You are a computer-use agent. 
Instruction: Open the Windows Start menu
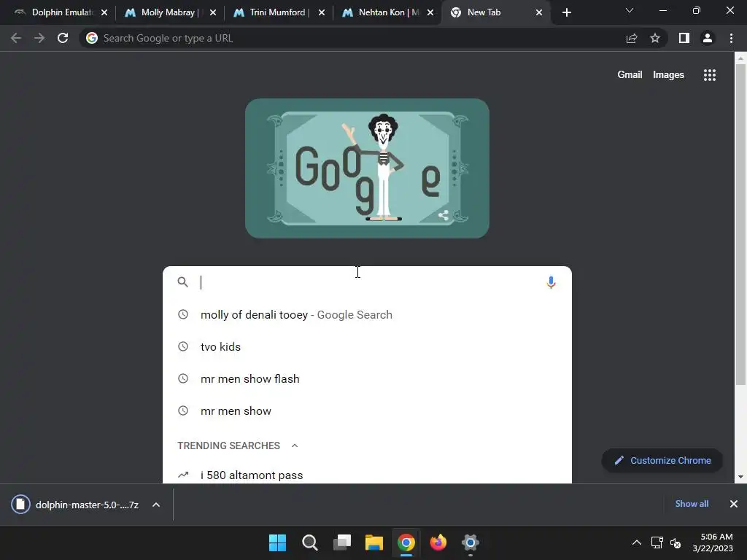tap(278, 542)
